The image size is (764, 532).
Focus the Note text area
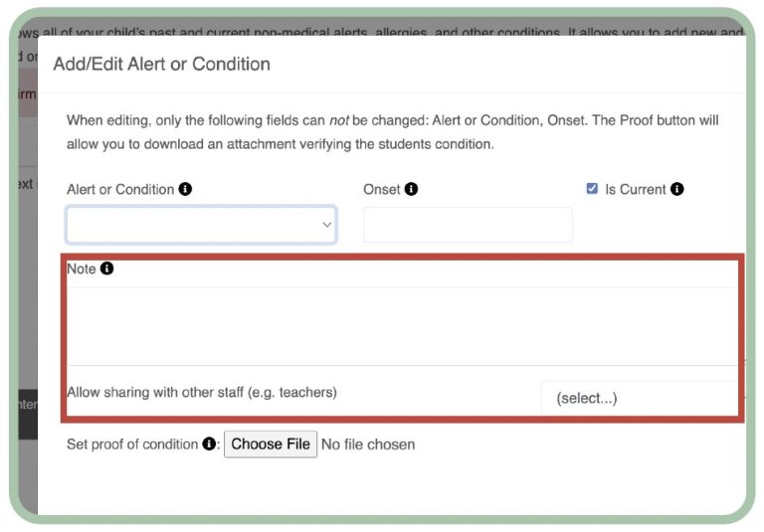403,325
